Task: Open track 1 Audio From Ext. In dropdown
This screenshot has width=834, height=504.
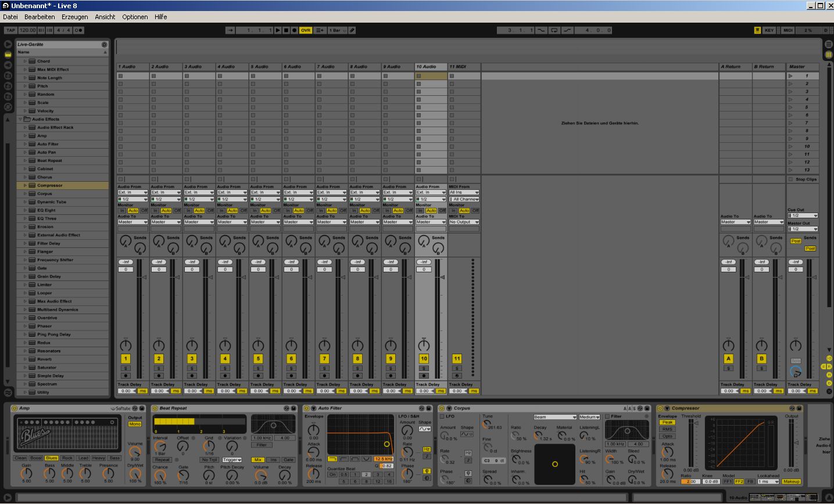Action: point(133,192)
